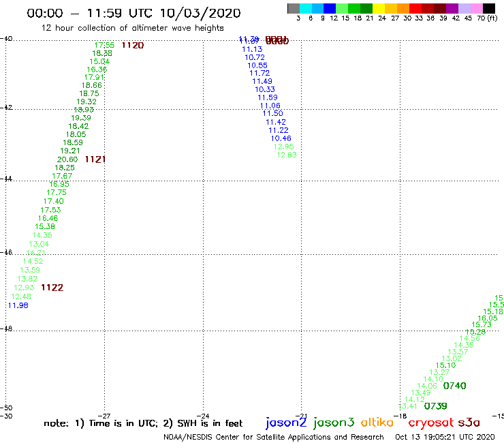Click the NOAA/NESDIS credit line

click(x=274, y=438)
